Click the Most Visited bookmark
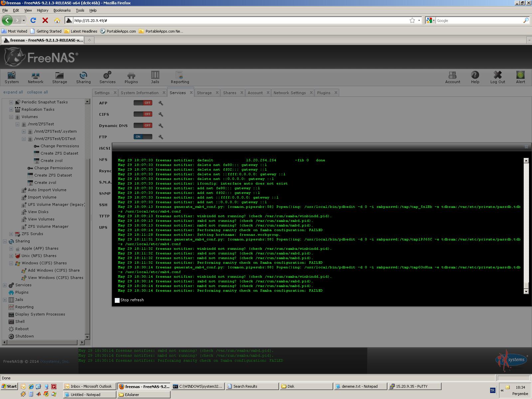 coord(15,31)
